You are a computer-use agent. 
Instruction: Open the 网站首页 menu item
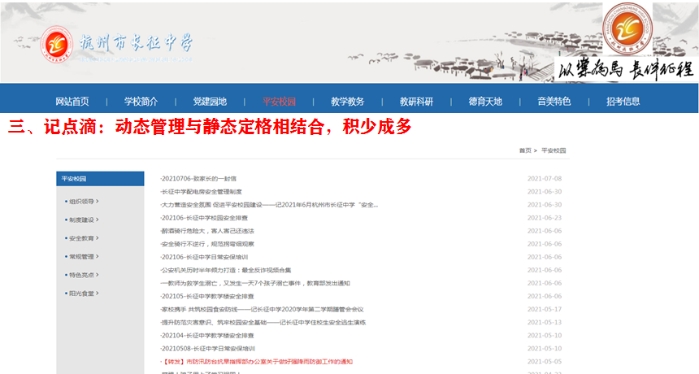pos(72,102)
